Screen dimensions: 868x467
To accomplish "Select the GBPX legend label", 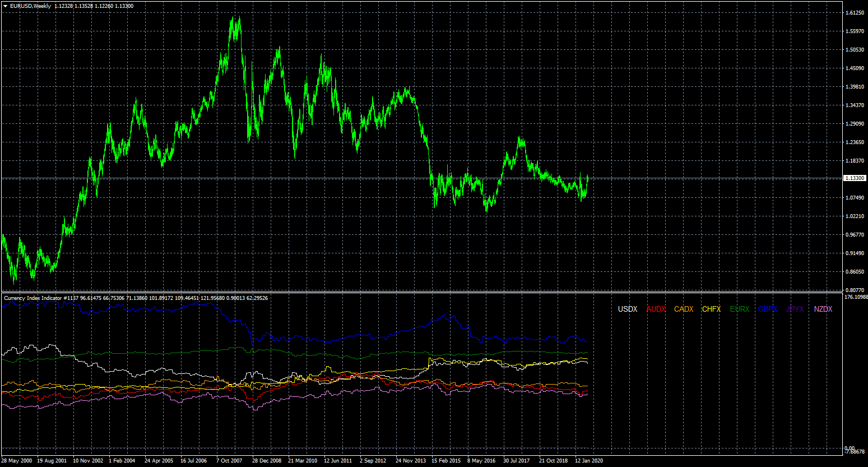I will (768, 309).
